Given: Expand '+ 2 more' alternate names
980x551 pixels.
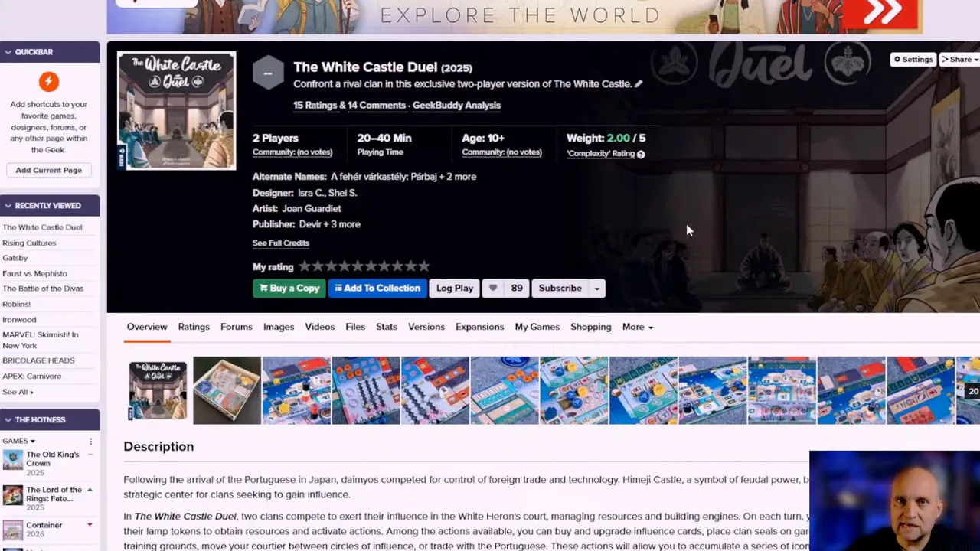Looking at the screenshot, I should click(457, 177).
